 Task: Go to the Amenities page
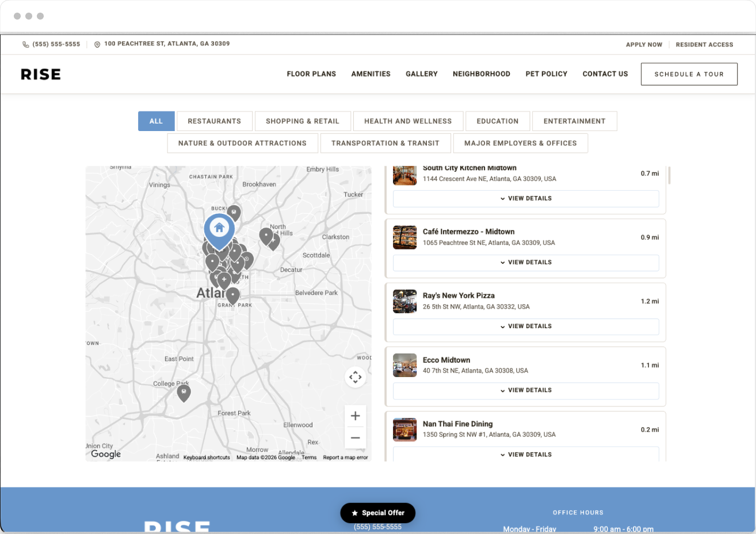[x=371, y=74]
